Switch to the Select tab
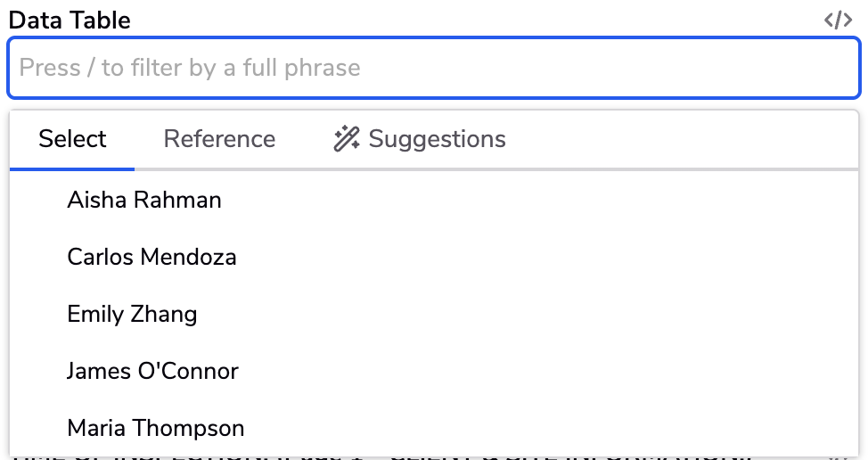Viewport: 868px width, 460px height. [x=72, y=139]
